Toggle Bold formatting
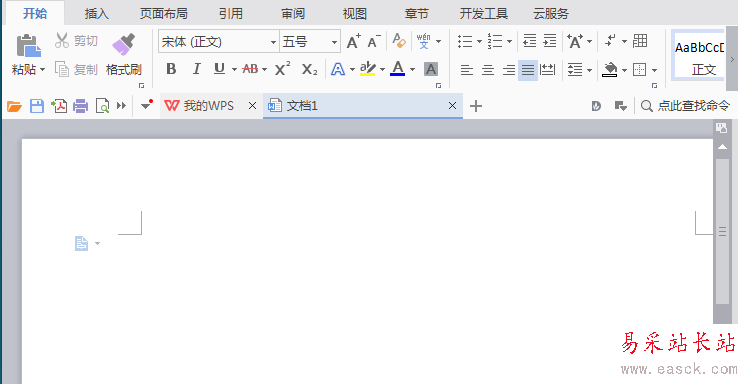Screen dimensions: 738x384 click(x=171, y=69)
